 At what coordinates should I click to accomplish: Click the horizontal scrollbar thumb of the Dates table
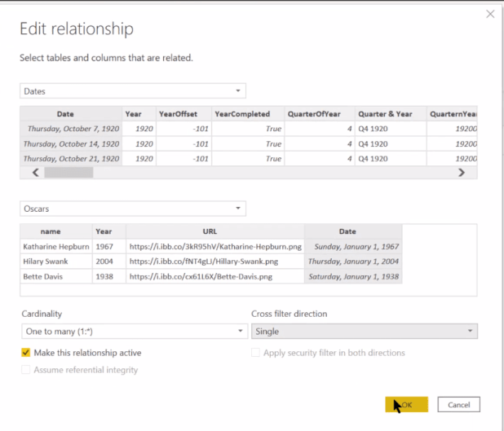pyautogui.click(x=69, y=173)
